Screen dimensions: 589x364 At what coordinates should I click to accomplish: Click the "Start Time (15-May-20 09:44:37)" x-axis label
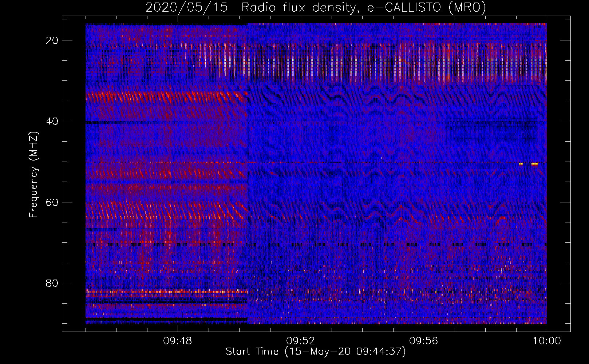315,352
